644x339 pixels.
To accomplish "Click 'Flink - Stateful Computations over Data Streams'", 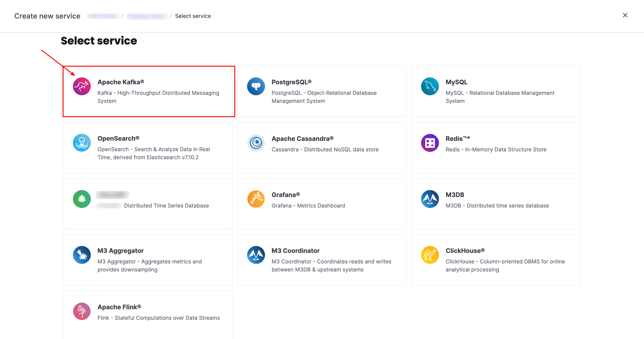I will tap(159, 318).
